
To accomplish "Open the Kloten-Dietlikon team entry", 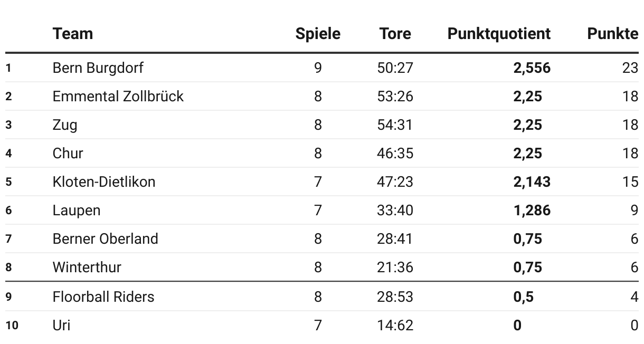I will [104, 182].
